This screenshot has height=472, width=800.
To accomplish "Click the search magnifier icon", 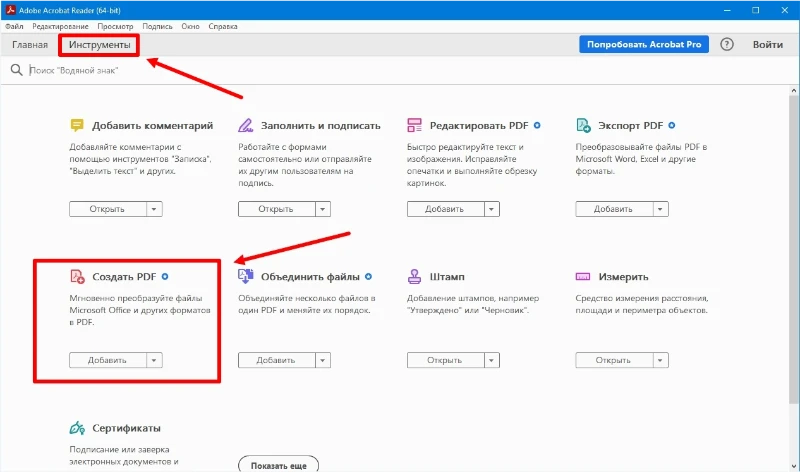I will point(16,70).
